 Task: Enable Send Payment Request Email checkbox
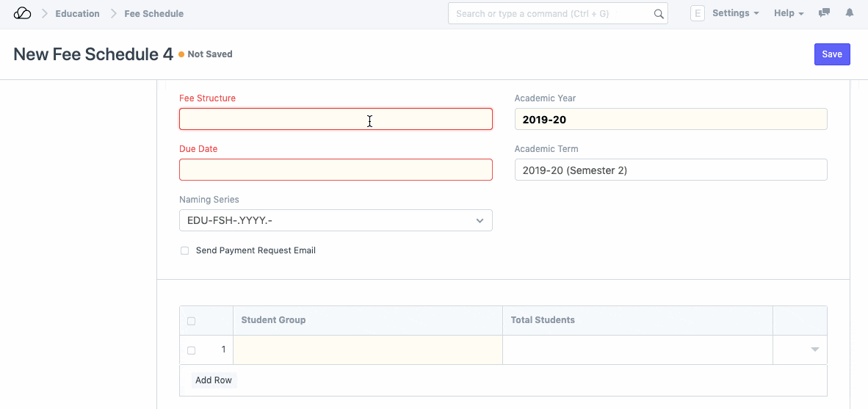[185, 251]
